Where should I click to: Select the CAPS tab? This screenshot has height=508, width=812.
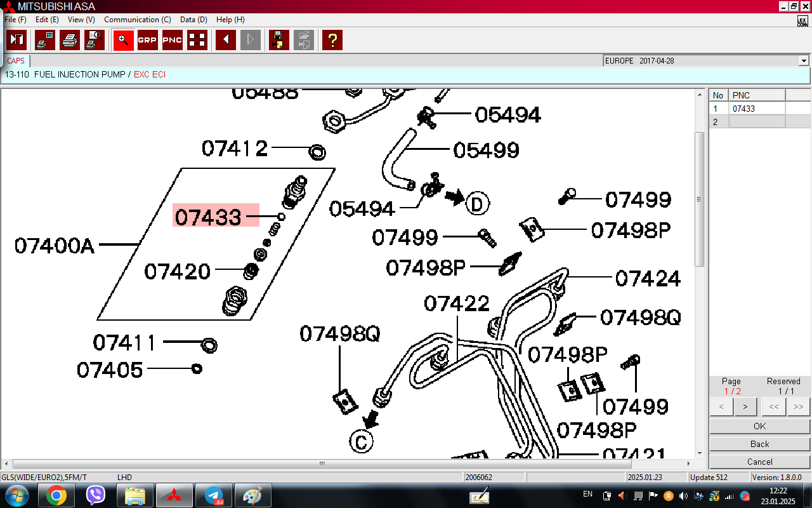pos(16,61)
